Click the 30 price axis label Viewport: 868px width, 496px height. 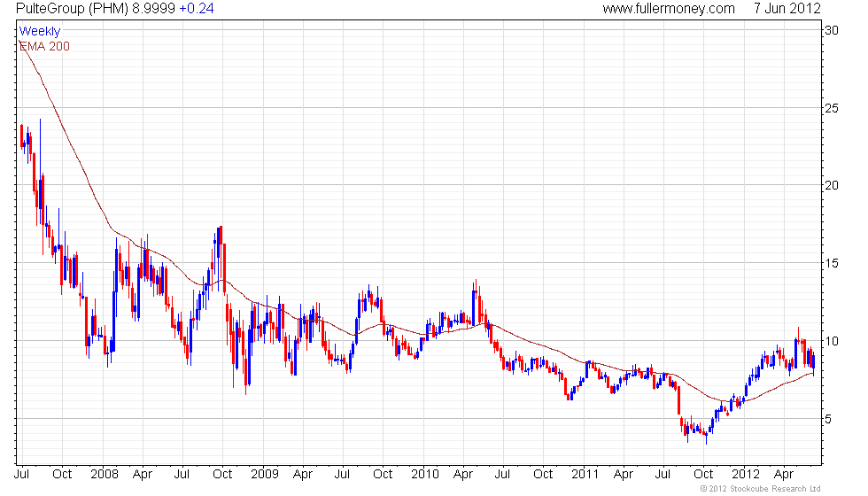coord(832,30)
